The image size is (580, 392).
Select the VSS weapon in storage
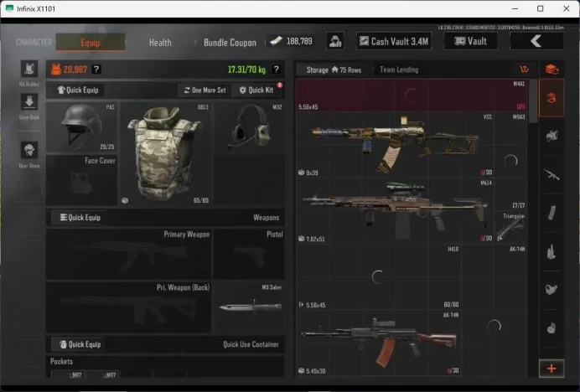click(395, 145)
